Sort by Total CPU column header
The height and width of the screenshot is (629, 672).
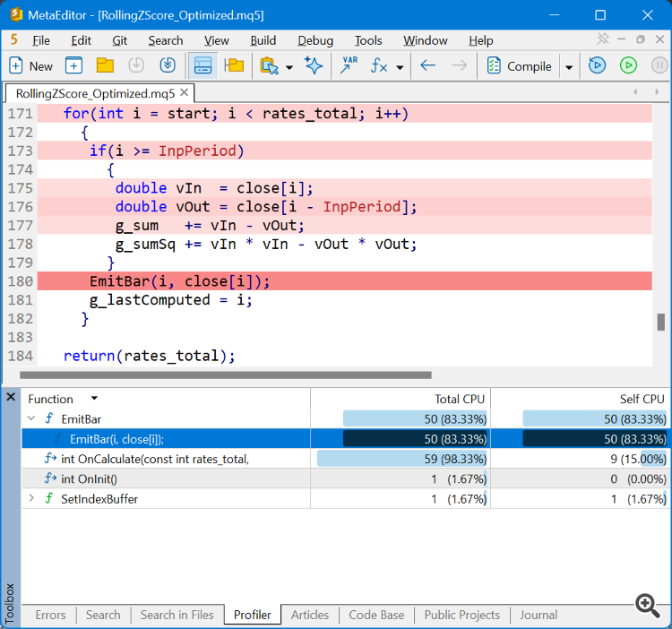[x=460, y=399]
